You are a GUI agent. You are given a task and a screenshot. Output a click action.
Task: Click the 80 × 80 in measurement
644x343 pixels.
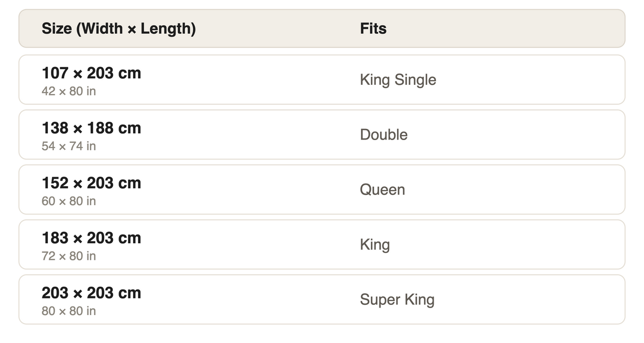(x=69, y=311)
